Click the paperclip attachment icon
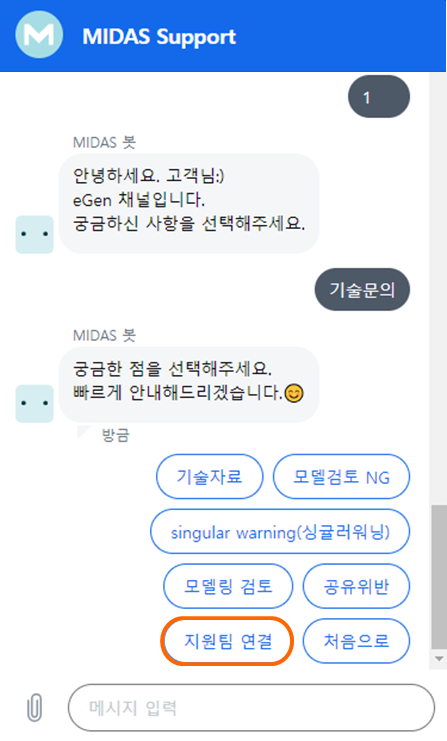This screenshot has width=447, height=741. click(34, 707)
